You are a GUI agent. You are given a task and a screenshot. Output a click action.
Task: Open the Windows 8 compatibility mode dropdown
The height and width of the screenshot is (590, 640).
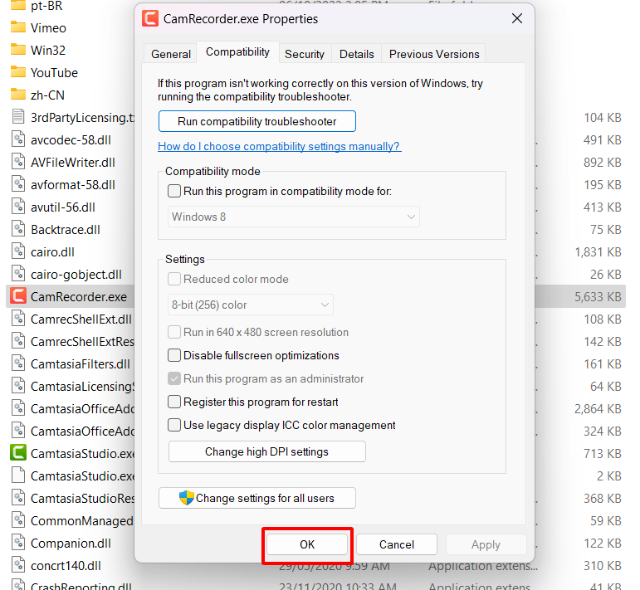coord(293,217)
